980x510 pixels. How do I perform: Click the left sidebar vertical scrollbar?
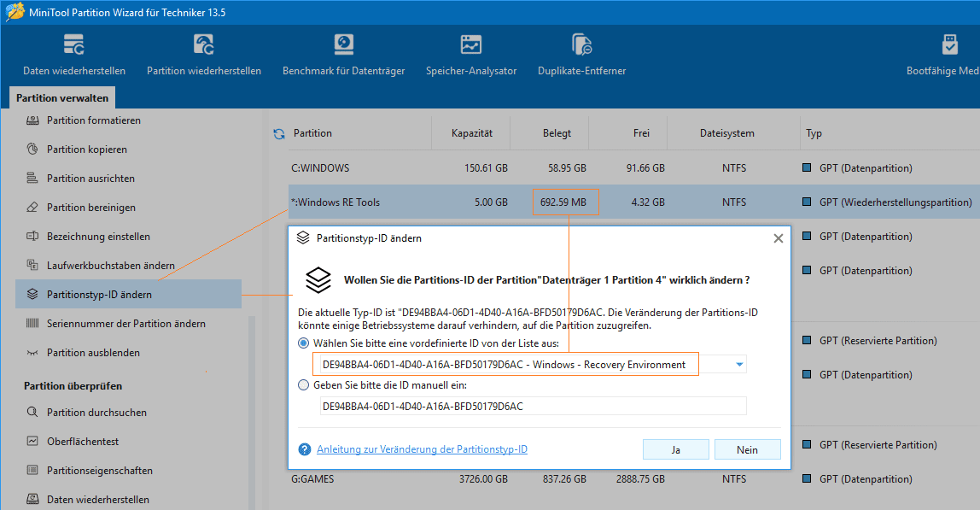[x=252, y=413]
